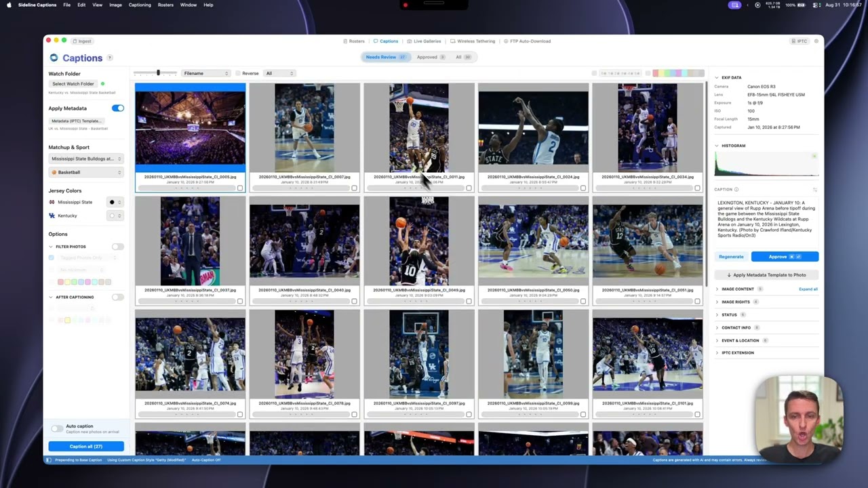Click the green watch folder status dot
868x488 pixels.
tap(102, 84)
